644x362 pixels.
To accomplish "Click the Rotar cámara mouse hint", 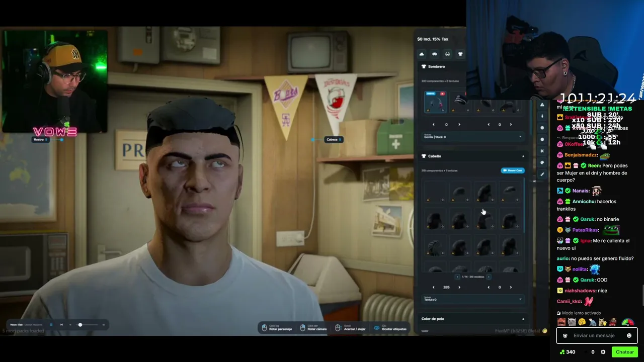I will [313, 328].
